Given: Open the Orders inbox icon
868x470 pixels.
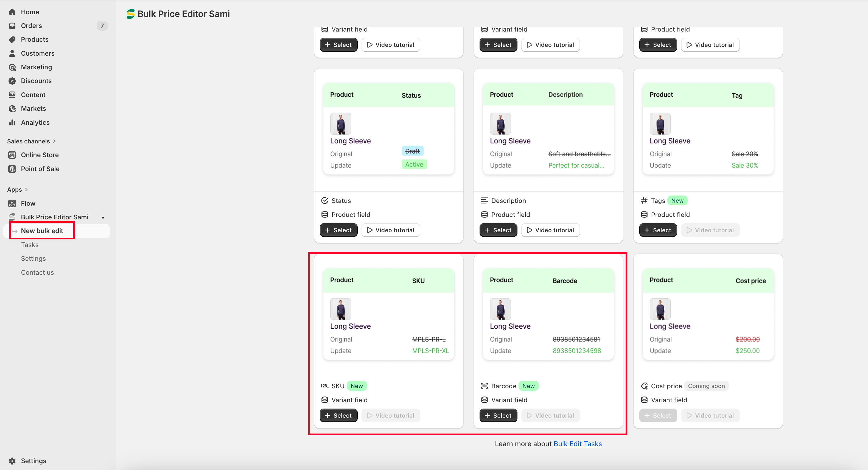Looking at the screenshot, I should (x=12, y=26).
